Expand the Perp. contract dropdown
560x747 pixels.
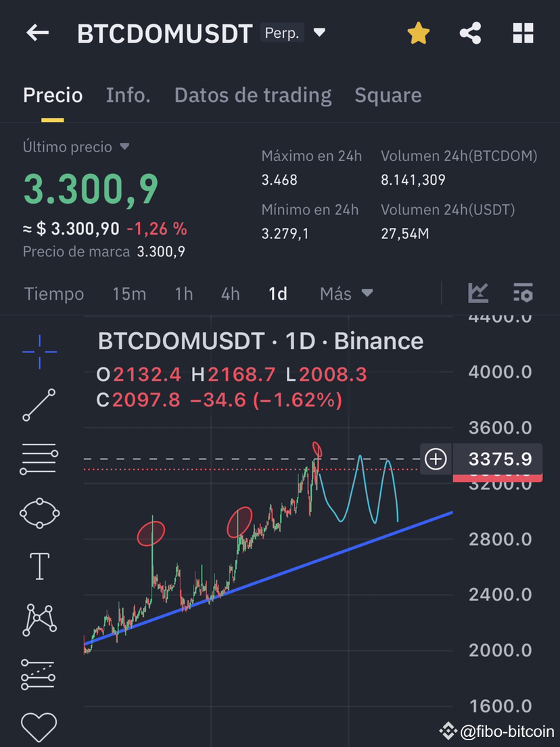(x=318, y=32)
